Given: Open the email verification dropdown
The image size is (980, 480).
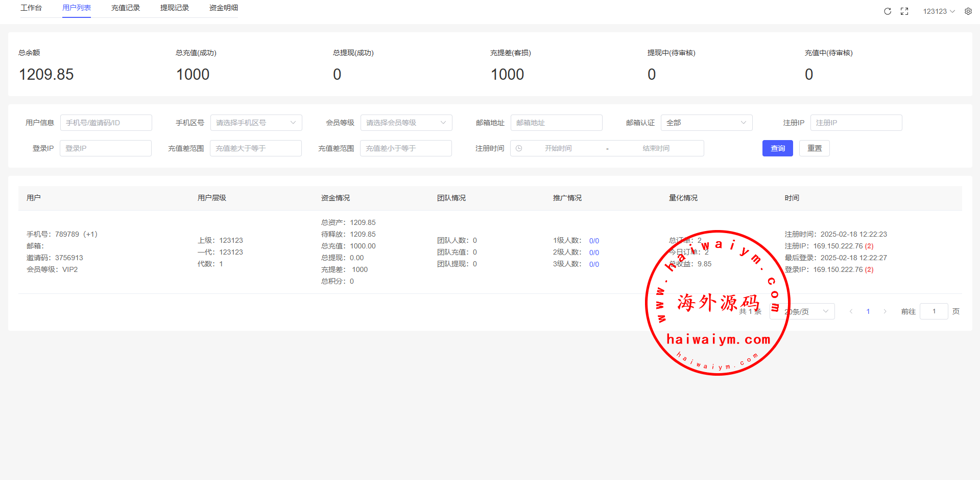Looking at the screenshot, I should [x=706, y=123].
